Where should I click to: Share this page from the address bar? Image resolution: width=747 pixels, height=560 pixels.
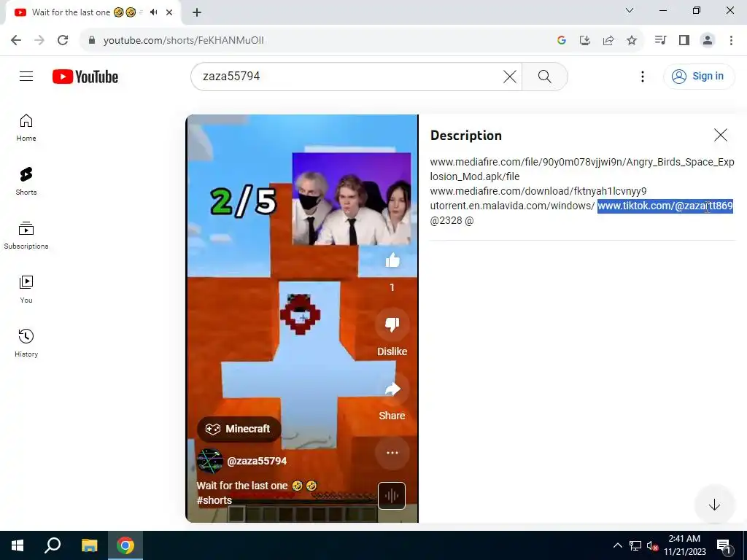608,40
